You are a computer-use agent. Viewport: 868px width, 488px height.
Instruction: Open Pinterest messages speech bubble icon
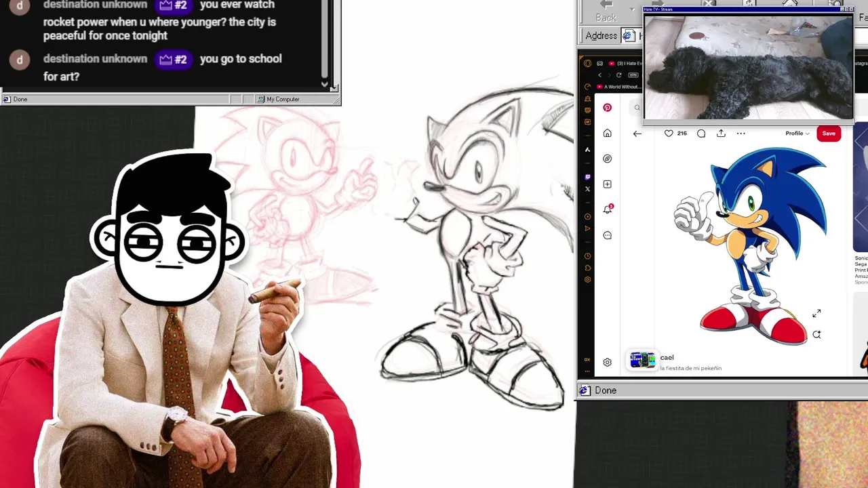tap(607, 235)
